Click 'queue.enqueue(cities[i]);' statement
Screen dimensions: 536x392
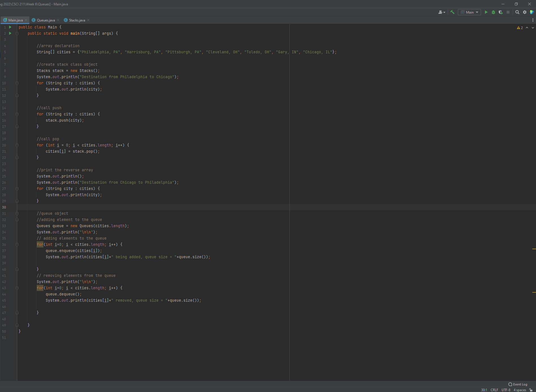coord(74,251)
